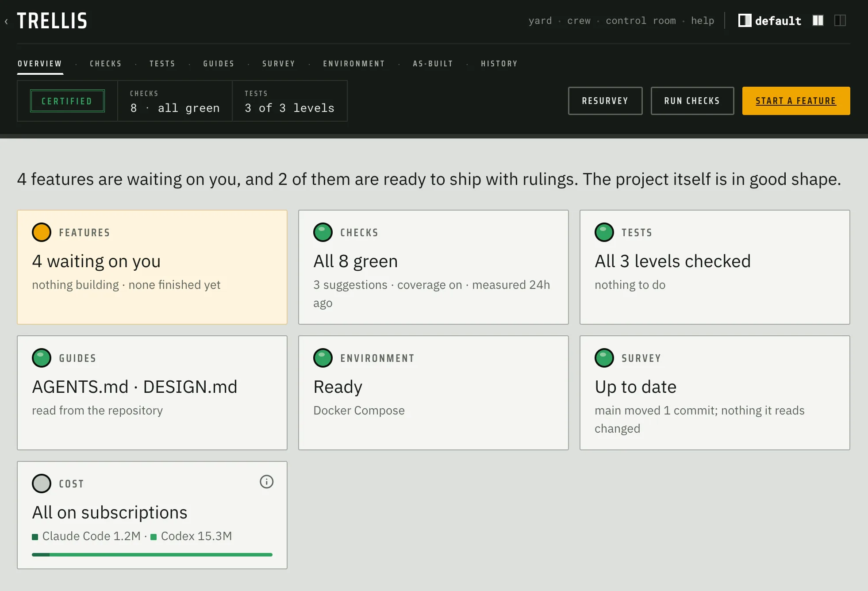Click the green Guides status dot
This screenshot has height=591, width=868.
pyautogui.click(x=42, y=358)
